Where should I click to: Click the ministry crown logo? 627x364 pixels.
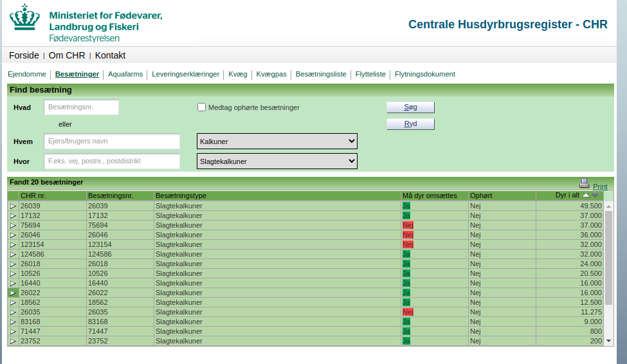25,17
